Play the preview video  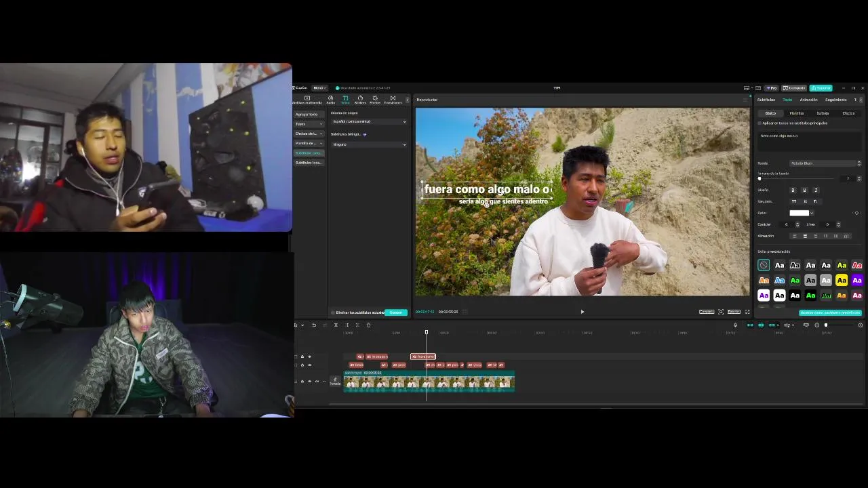(582, 312)
